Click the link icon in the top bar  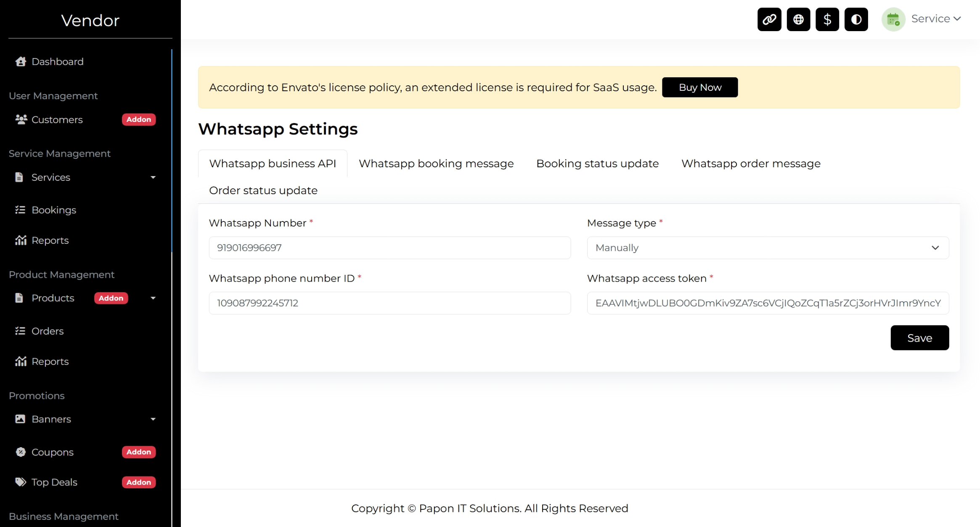[x=769, y=19]
